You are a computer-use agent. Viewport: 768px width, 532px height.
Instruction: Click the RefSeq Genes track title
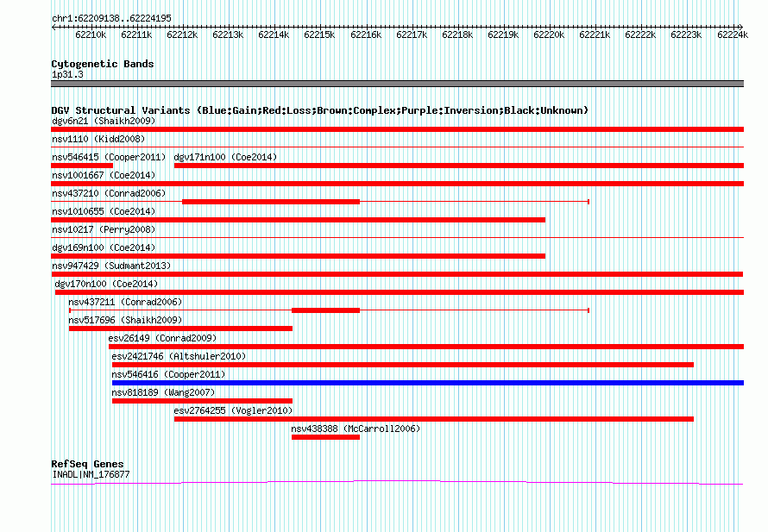pos(87,464)
